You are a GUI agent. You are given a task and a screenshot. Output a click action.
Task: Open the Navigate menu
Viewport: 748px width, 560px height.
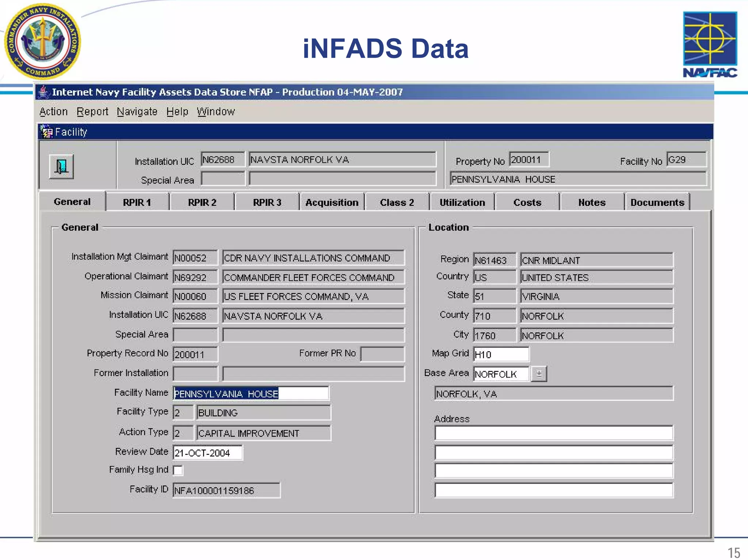(137, 112)
